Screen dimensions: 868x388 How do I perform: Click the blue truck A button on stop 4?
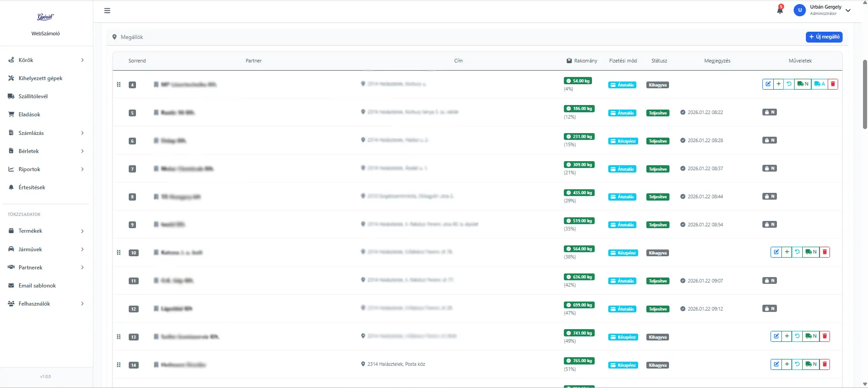pyautogui.click(x=819, y=84)
